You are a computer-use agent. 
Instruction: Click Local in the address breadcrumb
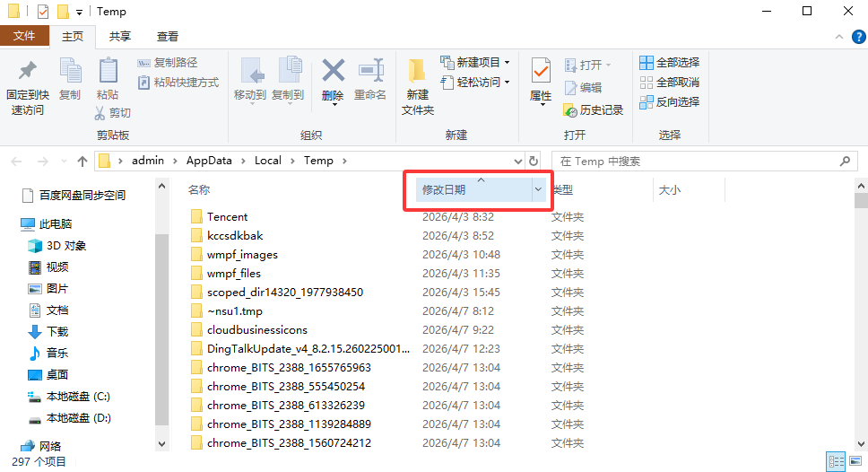[268, 161]
